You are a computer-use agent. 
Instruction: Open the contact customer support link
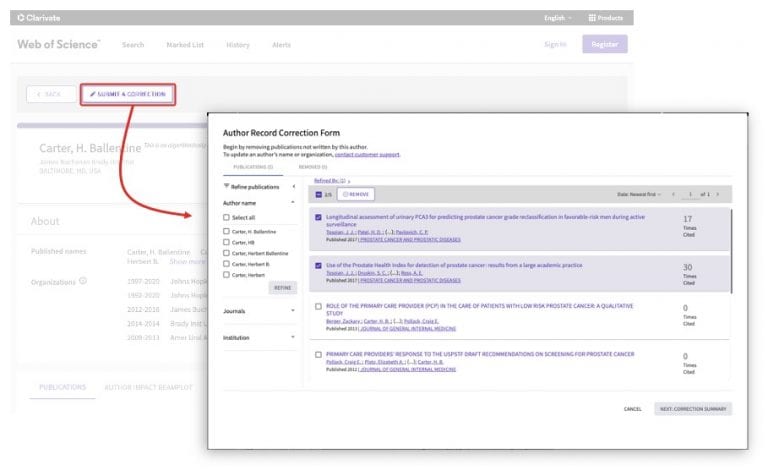[367, 154]
